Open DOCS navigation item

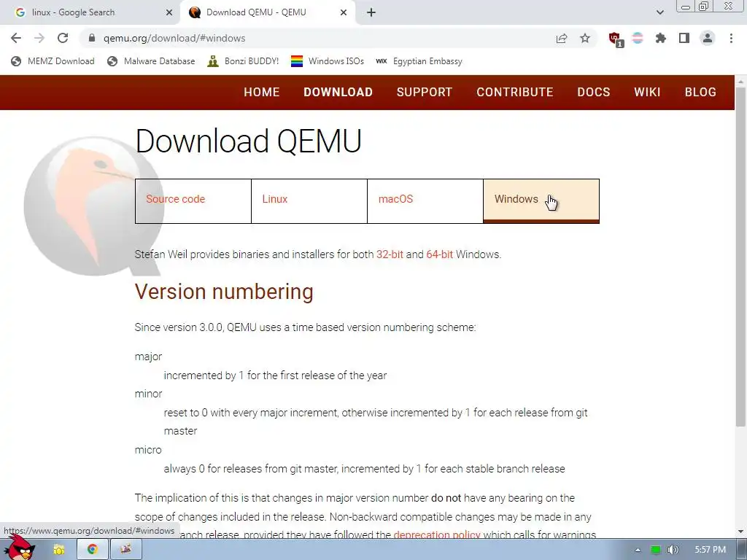click(x=594, y=92)
